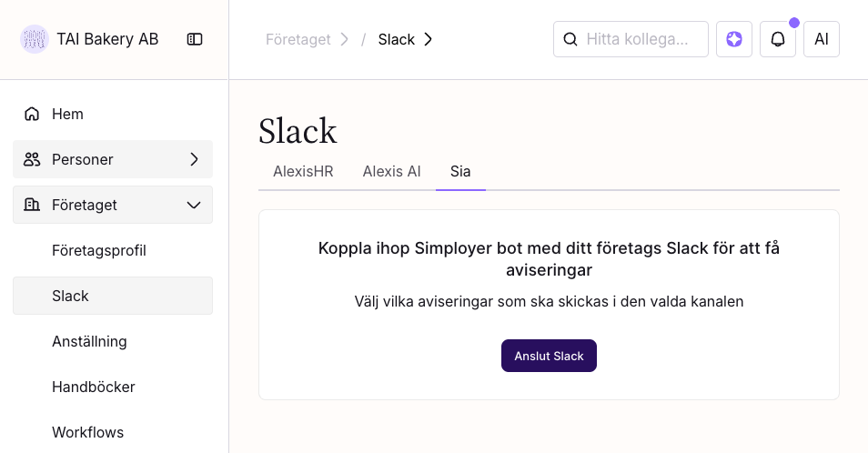Focus the Hitta kollega search field

(x=644, y=39)
